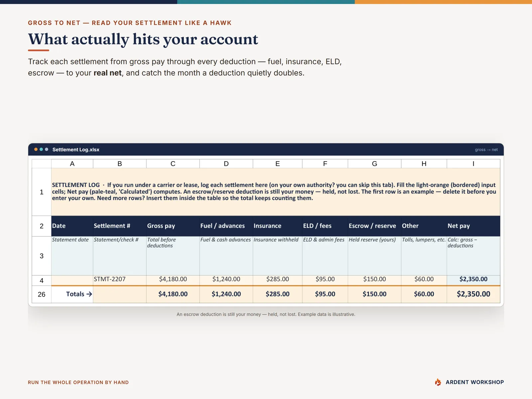The width and height of the screenshot is (532, 399).
Task: Click the Escrow / reserve header cell
Action: click(374, 226)
